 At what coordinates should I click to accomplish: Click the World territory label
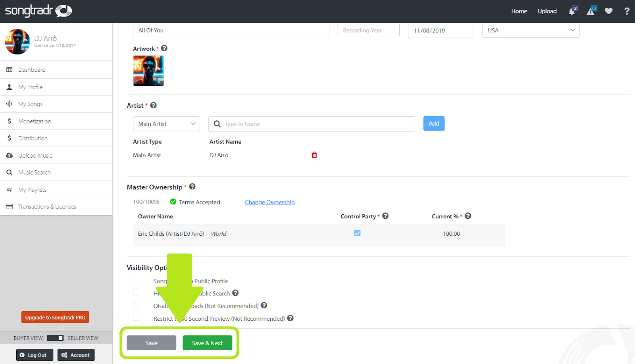tap(219, 234)
